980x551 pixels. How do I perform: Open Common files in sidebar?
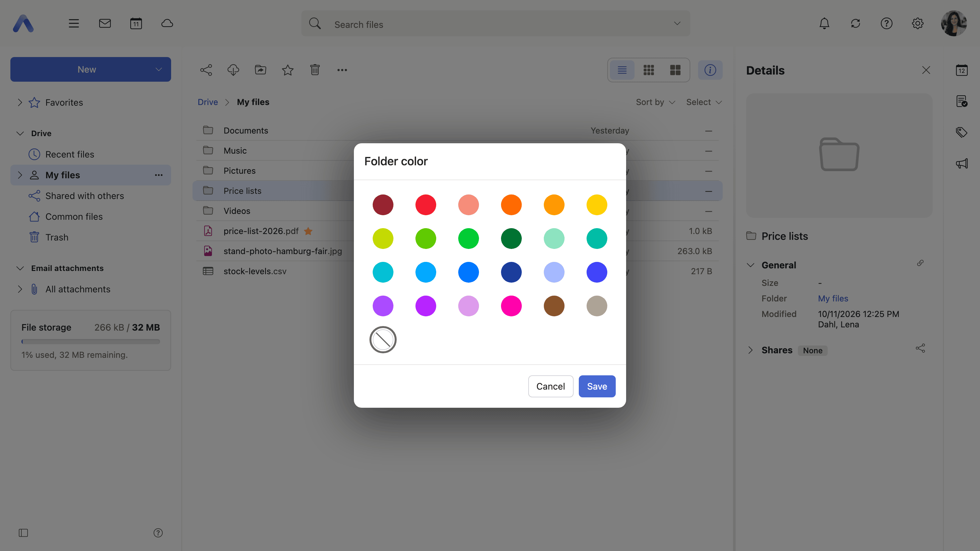click(x=74, y=217)
